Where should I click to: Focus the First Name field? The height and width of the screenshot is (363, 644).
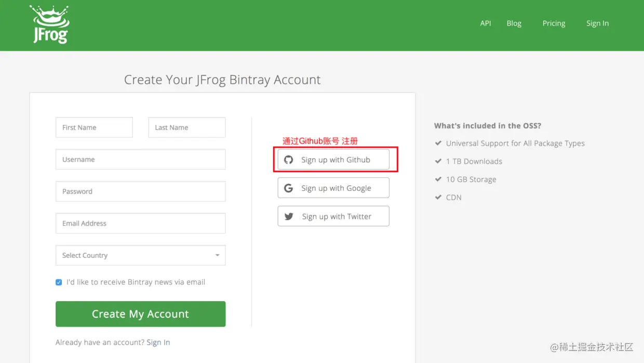pos(94,127)
